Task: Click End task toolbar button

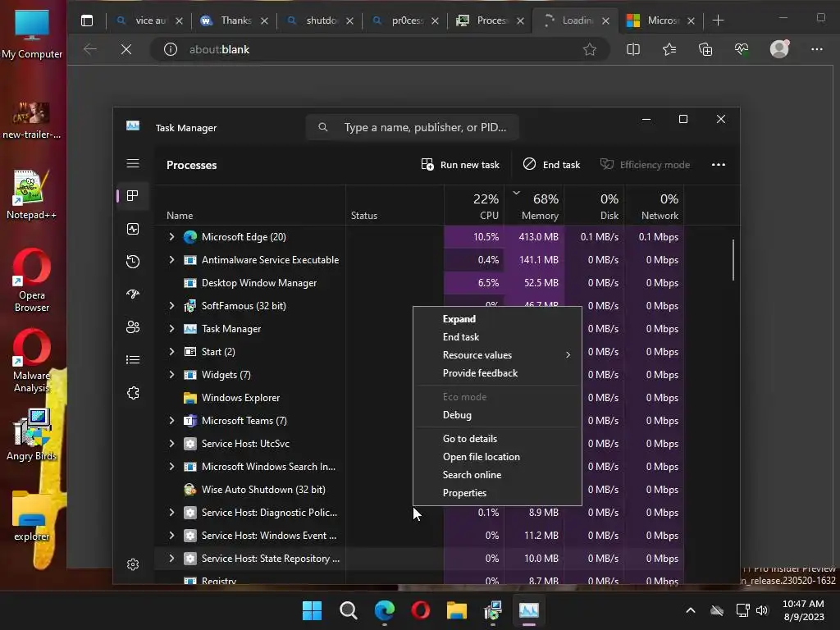Action: [x=551, y=164]
